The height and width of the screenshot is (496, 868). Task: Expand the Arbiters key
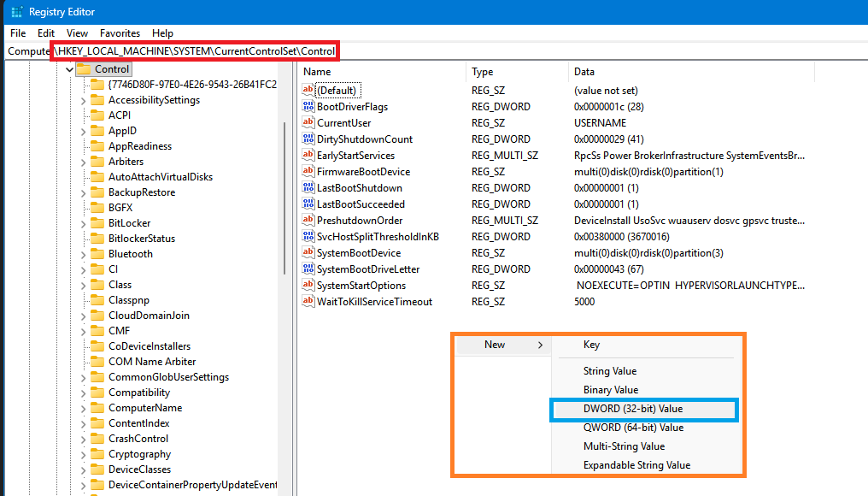(83, 162)
